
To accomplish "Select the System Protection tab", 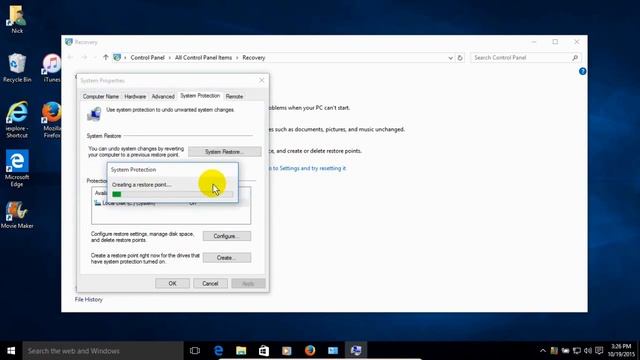I will click(x=200, y=96).
